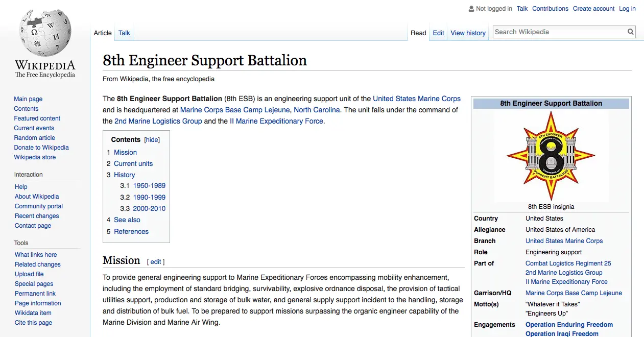
Task: Click the Wikipedia globe logo
Action: (45, 33)
